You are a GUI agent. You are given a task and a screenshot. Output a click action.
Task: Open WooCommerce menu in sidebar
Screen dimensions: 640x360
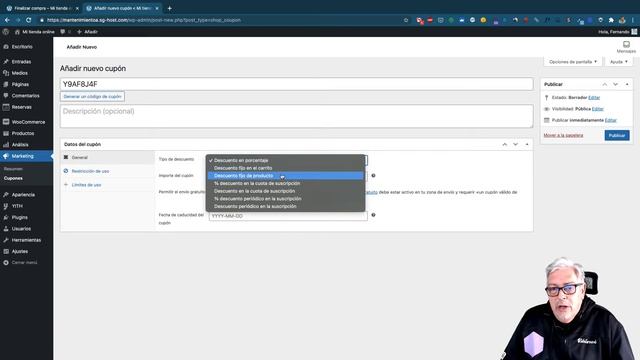coord(28,122)
